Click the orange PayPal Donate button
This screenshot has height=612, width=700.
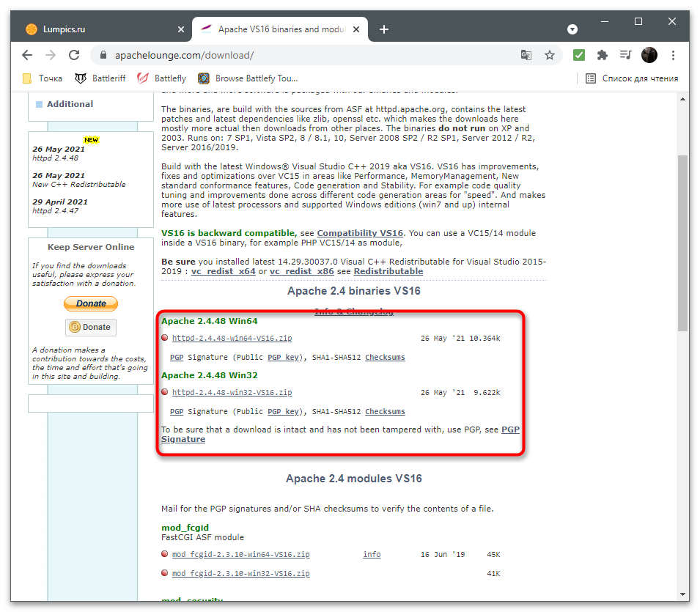click(91, 303)
